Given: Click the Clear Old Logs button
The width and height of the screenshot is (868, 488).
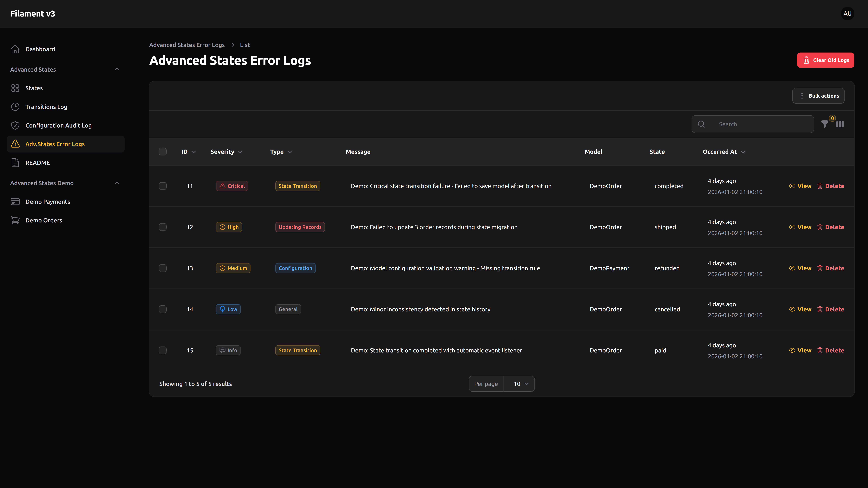Looking at the screenshot, I should click(x=825, y=60).
